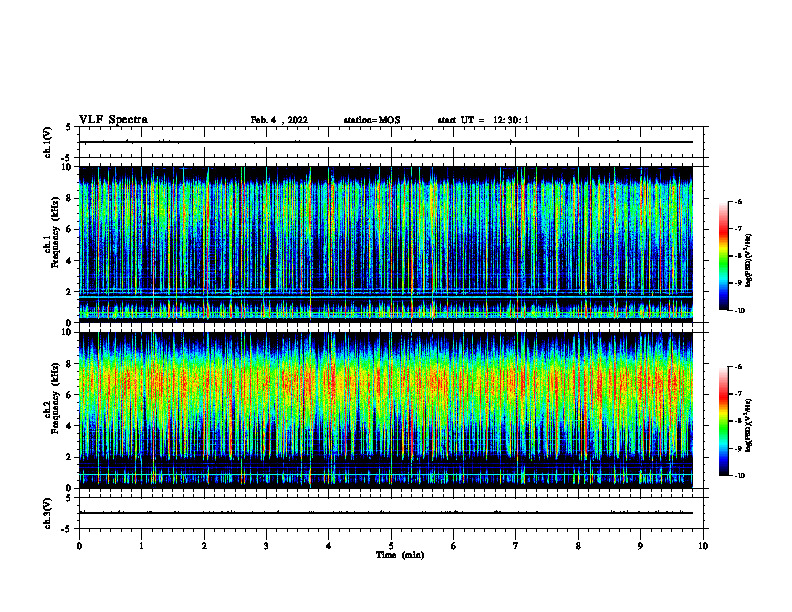Click the "6" kHz tick on ch.2 frequency axis

click(69, 395)
